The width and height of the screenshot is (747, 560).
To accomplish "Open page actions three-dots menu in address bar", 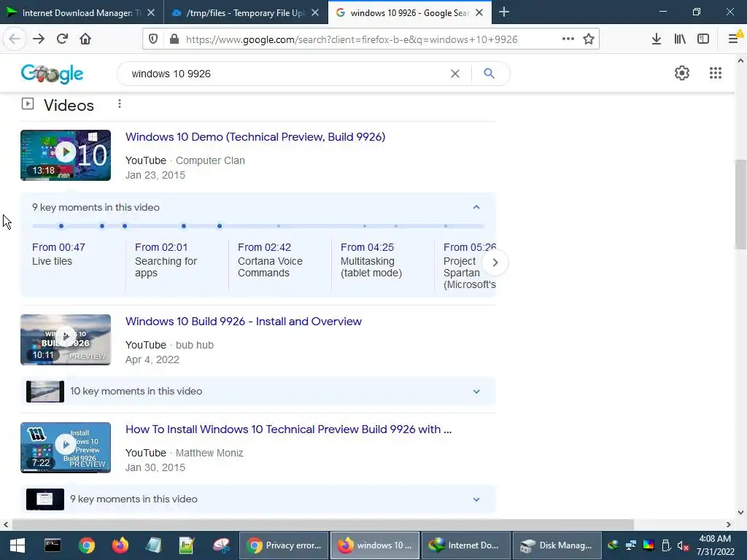I will pyautogui.click(x=568, y=39).
